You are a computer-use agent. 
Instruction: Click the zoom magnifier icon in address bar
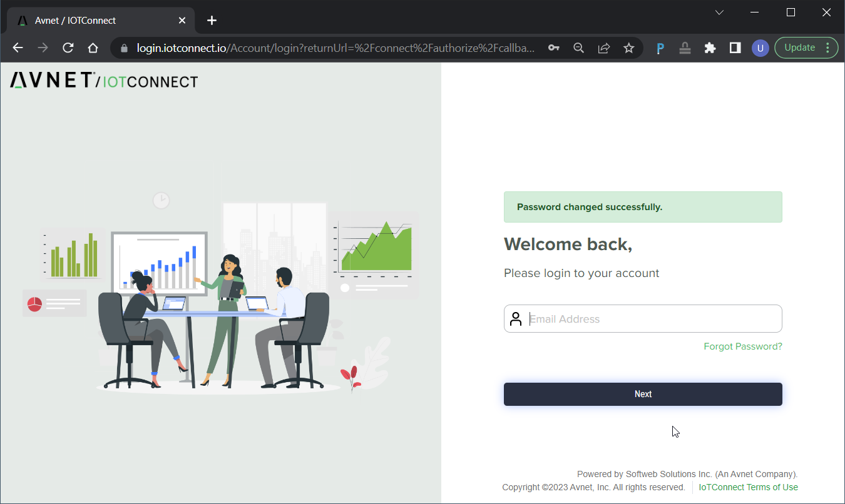tap(579, 48)
